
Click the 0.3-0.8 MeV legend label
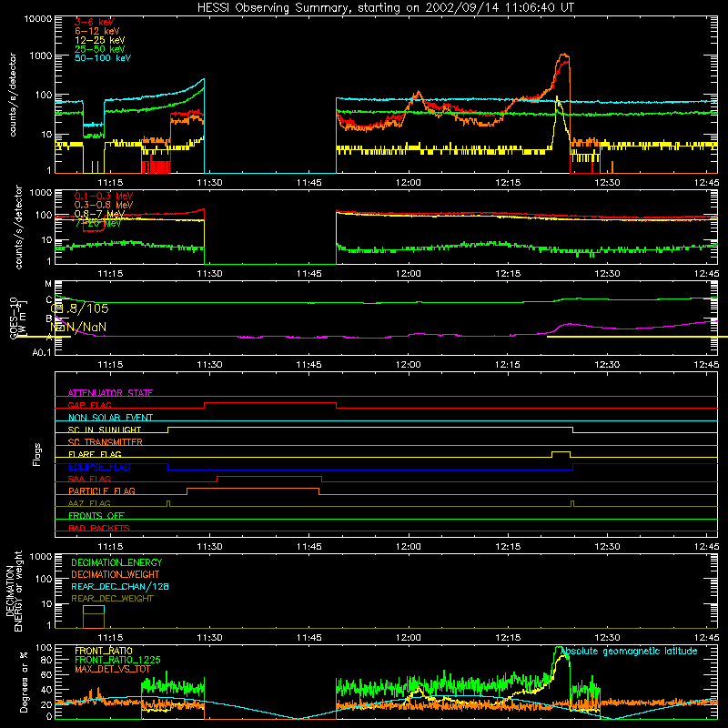tap(104, 205)
